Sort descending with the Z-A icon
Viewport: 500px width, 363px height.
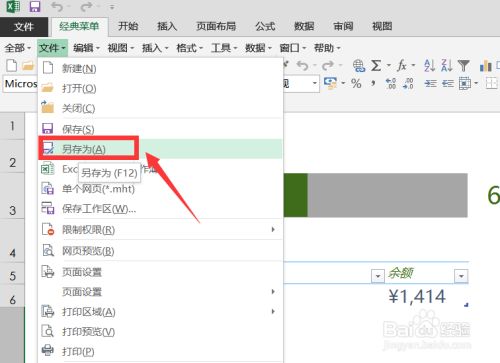coord(447,66)
